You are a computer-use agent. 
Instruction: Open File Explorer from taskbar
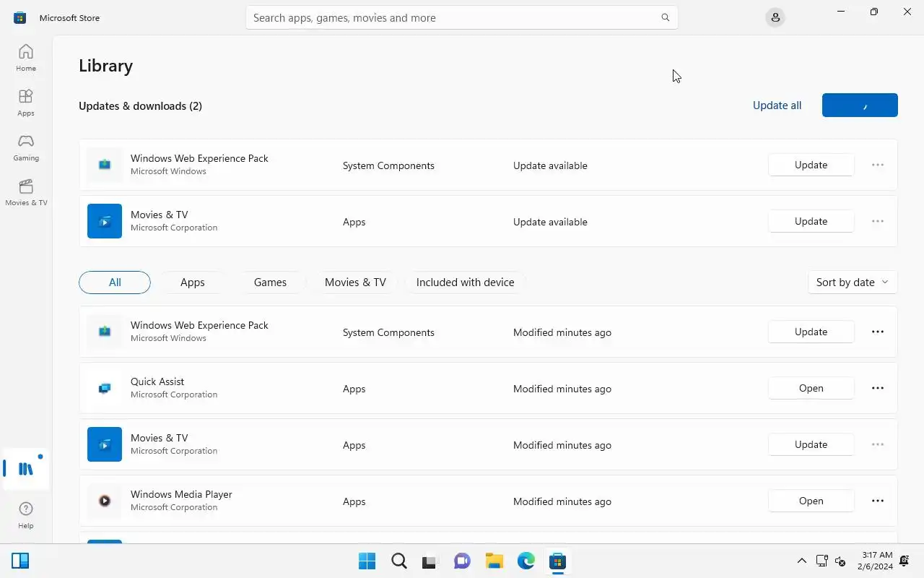(x=494, y=561)
